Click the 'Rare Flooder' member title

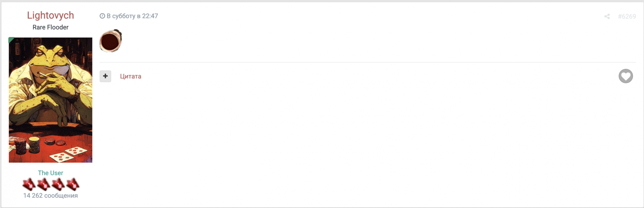tap(51, 27)
